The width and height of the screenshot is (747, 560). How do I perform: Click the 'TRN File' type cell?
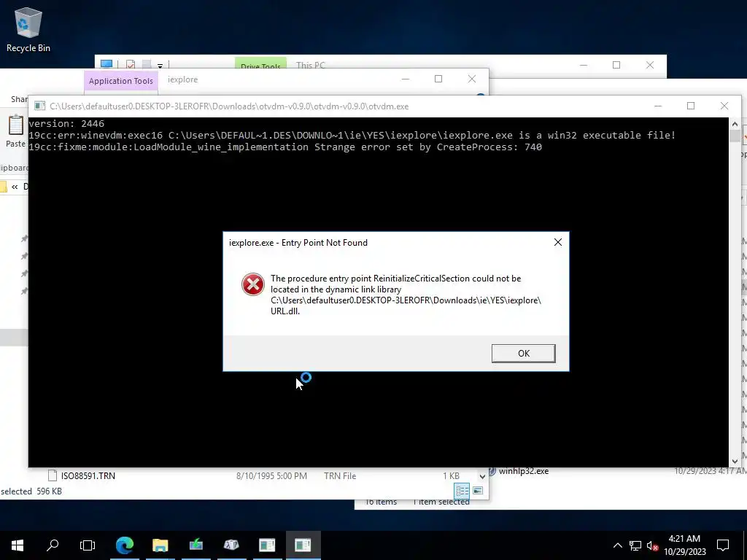pos(340,475)
